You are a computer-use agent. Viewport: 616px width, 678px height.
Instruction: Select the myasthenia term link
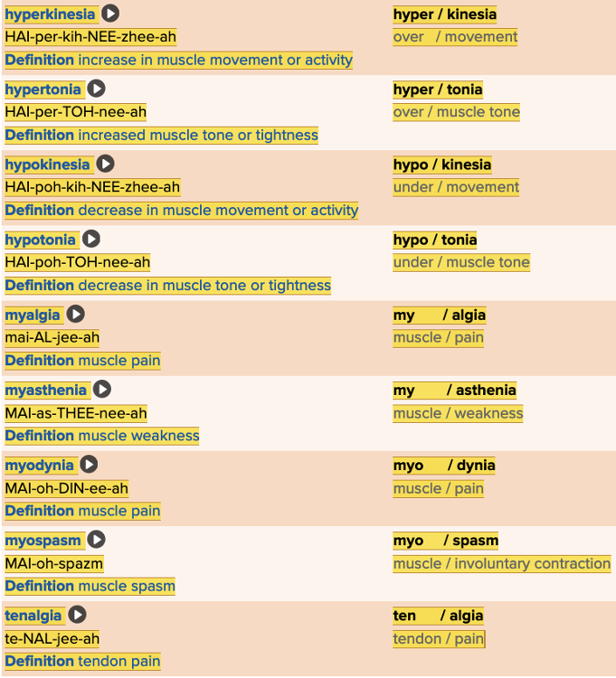click(46, 390)
